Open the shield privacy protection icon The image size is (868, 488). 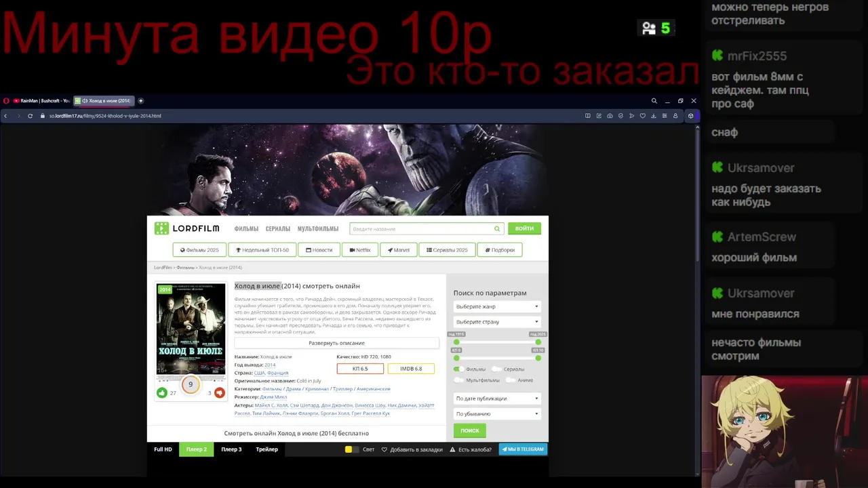[x=620, y=116]
